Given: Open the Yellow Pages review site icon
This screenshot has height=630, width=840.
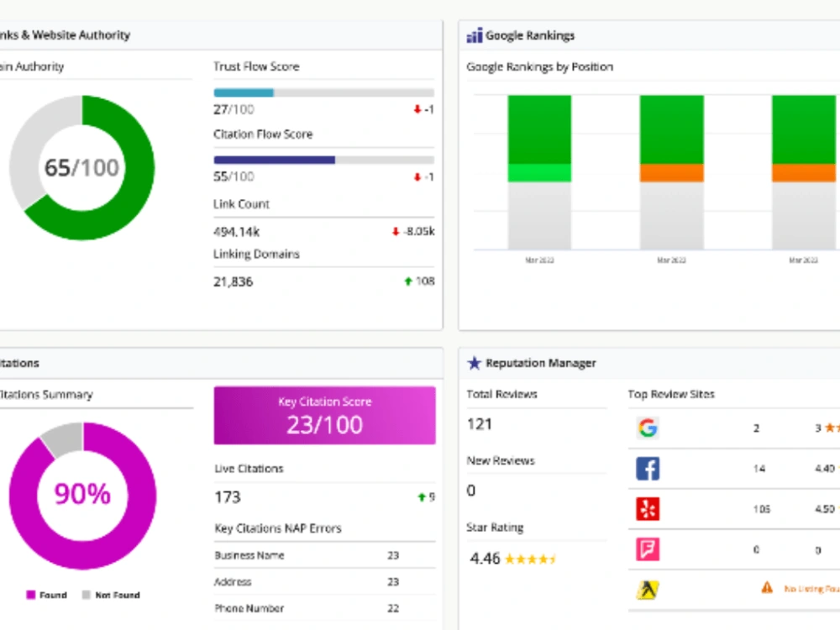Looking at the screenshot, I should (648, 590).
